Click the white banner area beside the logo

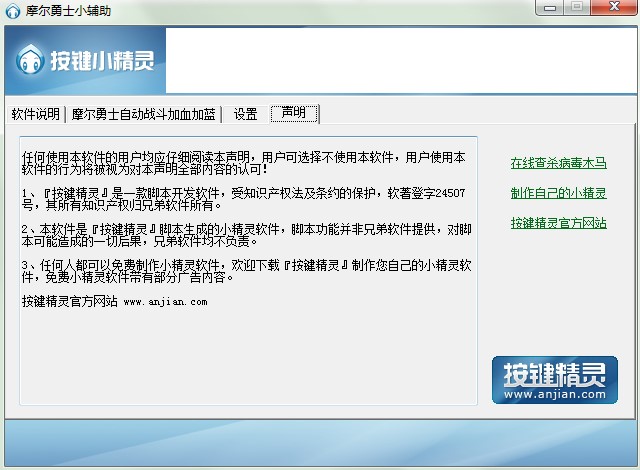(x=401, y=60)
